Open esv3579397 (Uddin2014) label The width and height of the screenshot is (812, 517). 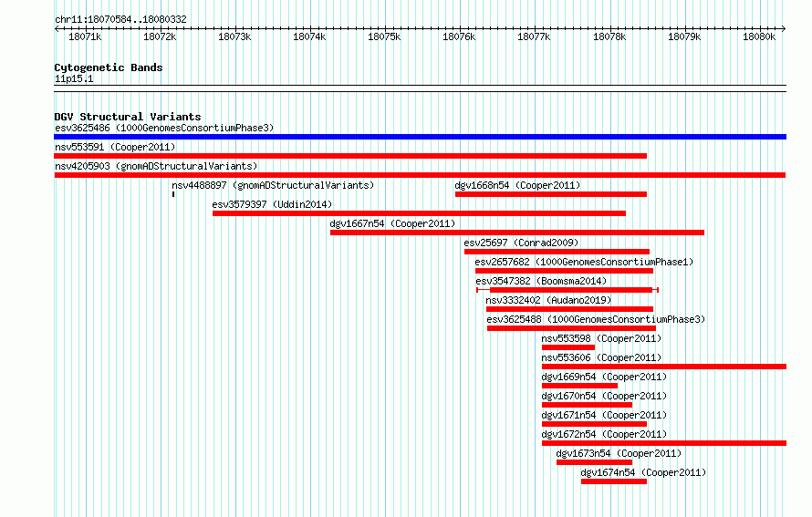pos(272,204)
